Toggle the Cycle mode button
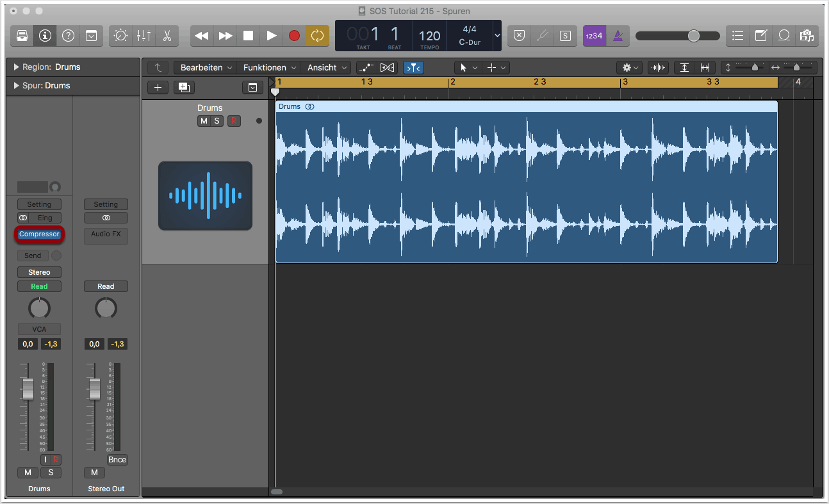This screenshot has width=829, height=504. 317,36
